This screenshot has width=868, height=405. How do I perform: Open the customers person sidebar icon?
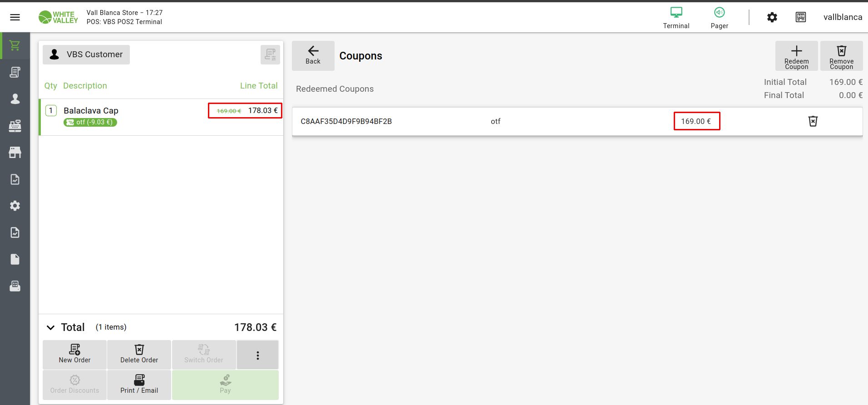point(15,99)
